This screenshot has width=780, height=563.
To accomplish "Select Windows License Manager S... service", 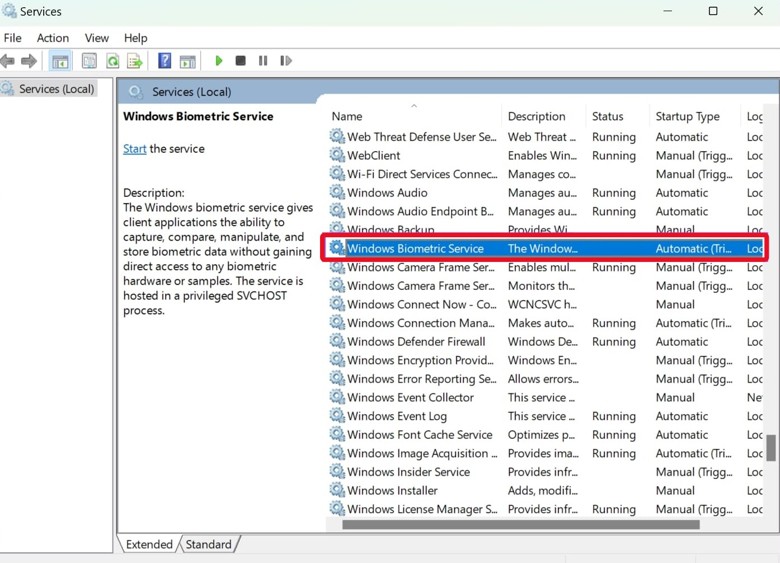I will click(422, 509).
